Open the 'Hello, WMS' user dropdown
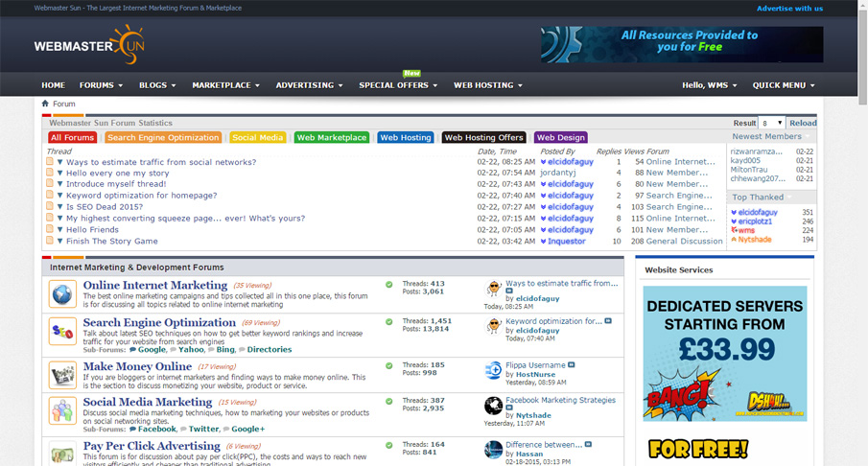 [709, 85]
